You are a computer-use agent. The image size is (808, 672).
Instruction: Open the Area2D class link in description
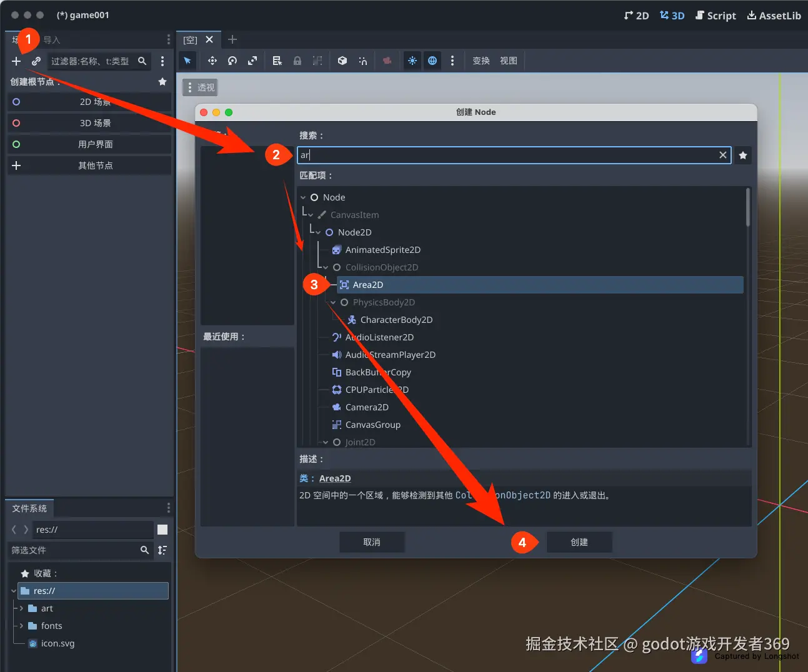tap(335, 478)
